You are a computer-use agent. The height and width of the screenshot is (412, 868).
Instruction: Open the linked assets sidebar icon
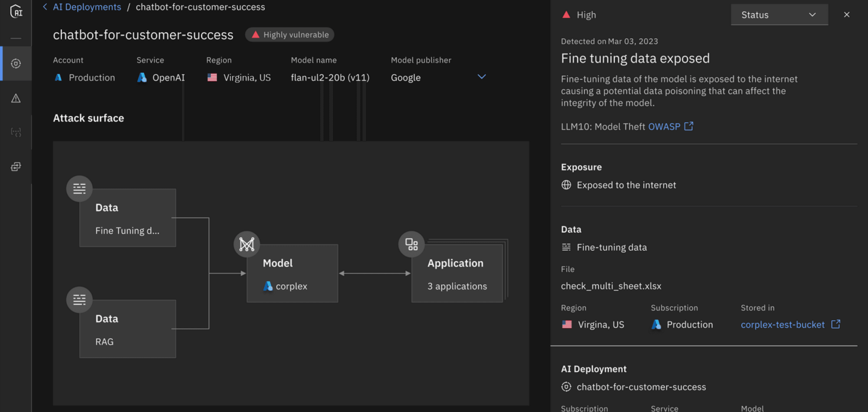click(16, 167)
